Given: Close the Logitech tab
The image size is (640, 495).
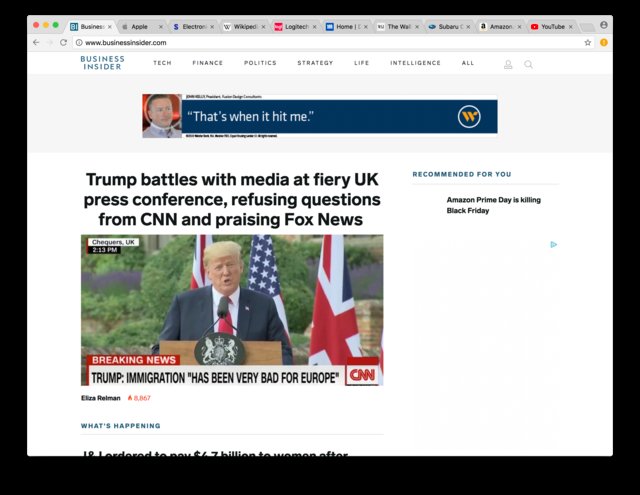Looking at the screenshot, I should [314, 27].
